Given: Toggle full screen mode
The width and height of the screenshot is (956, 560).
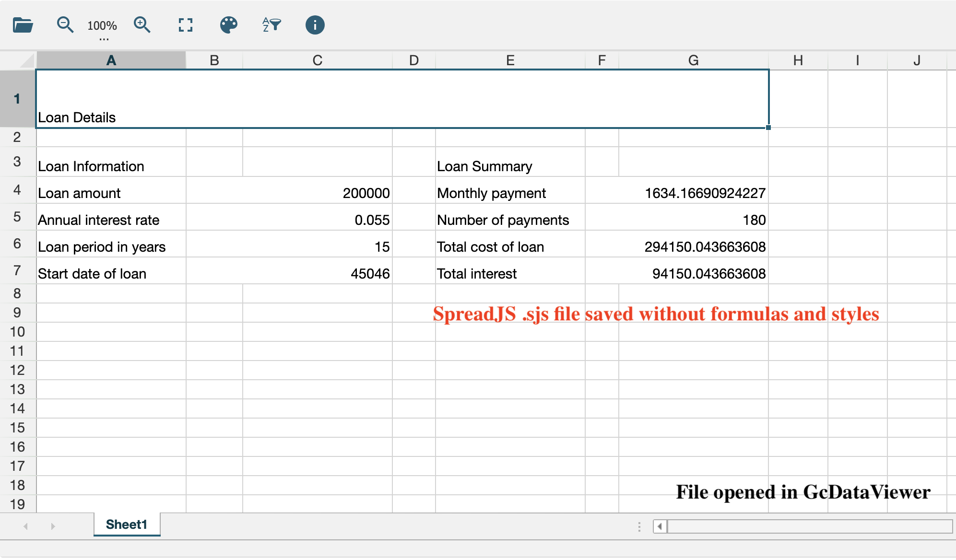Looking at the screenshot, I should coord(185,25).
